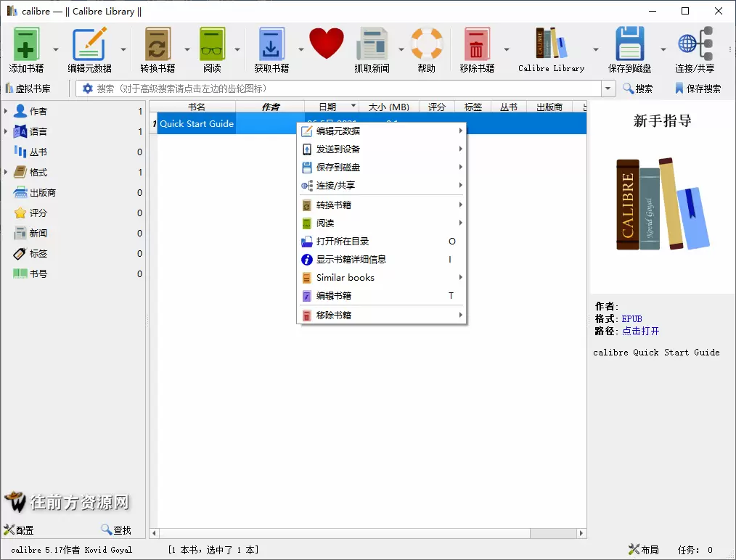
Task: Click the gear icon for advanced search
Action: [x=87, y=88]
